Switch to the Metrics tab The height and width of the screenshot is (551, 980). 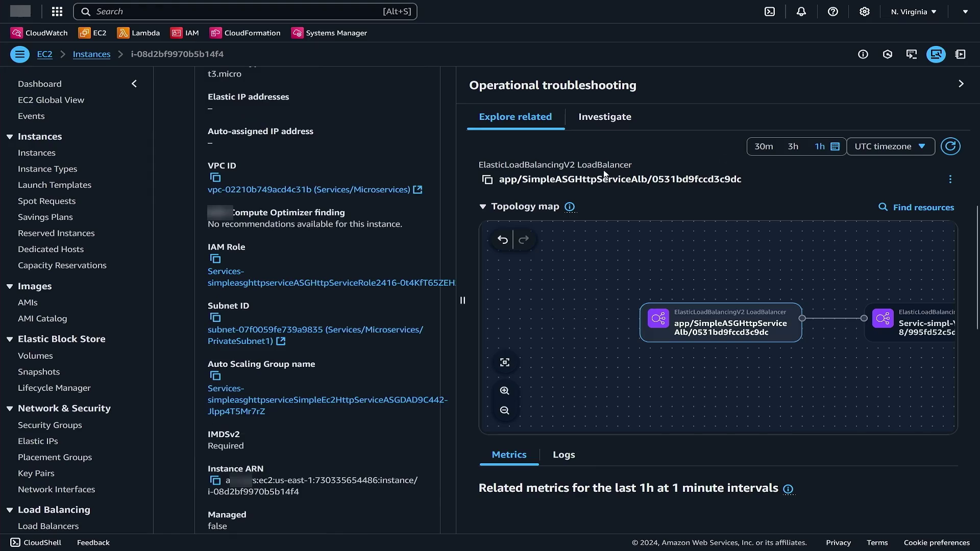click(509, 455)
